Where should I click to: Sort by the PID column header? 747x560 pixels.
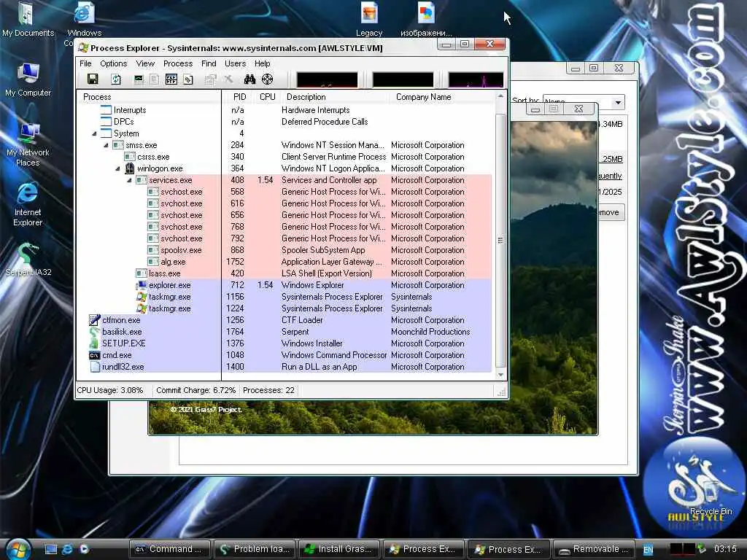[239, 97]
